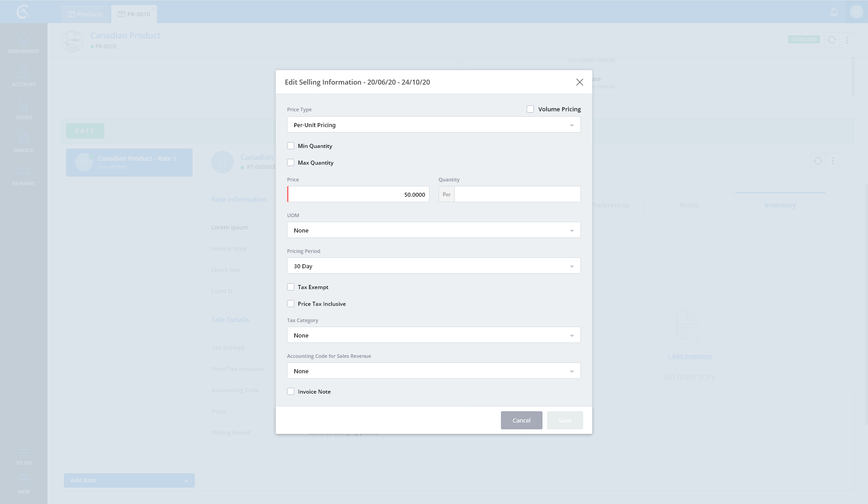Tick the Invoice Note checkbox
The image size is (868, 504).
[291, 391]
